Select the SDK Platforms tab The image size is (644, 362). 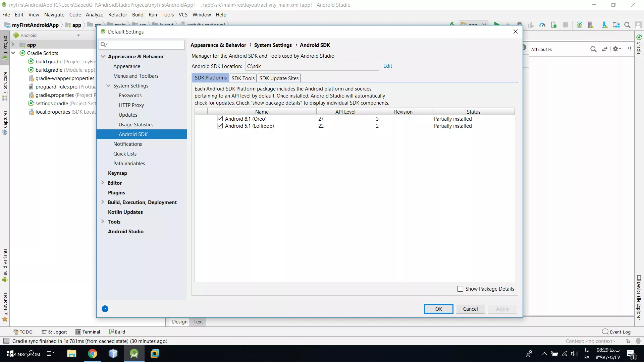[211, 78]
